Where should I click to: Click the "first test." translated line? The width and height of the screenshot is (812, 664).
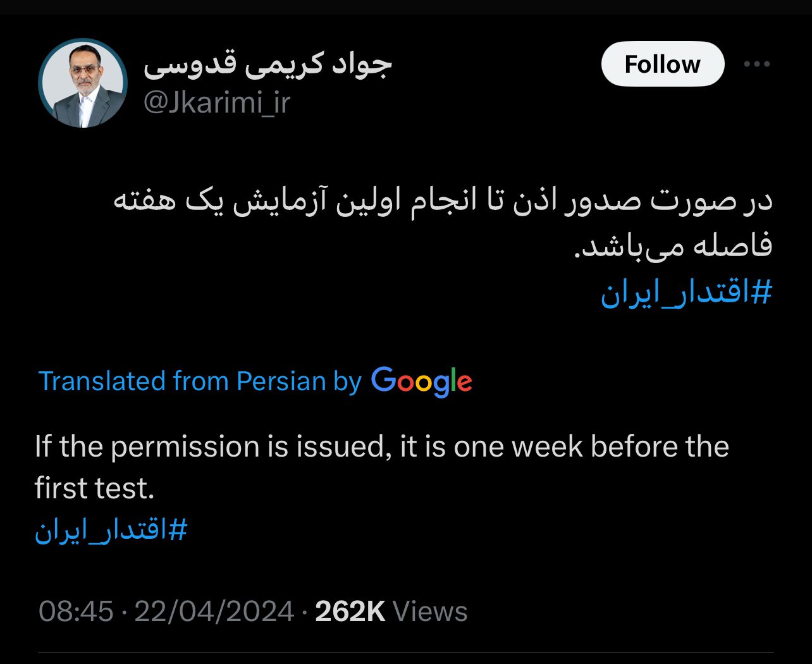click(95, 488)
